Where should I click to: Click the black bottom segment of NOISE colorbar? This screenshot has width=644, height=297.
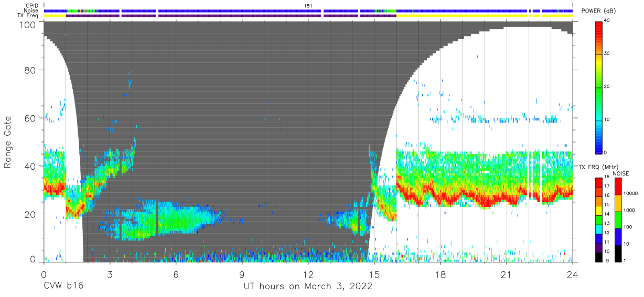[617, 252]
